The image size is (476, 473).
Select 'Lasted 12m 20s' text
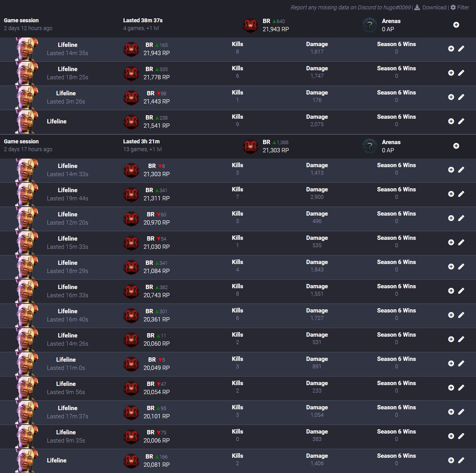pos(68,223)
